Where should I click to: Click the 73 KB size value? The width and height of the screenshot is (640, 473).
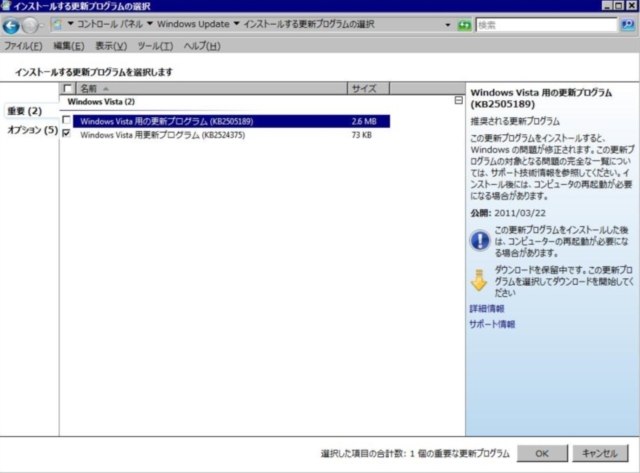[362, 135]
